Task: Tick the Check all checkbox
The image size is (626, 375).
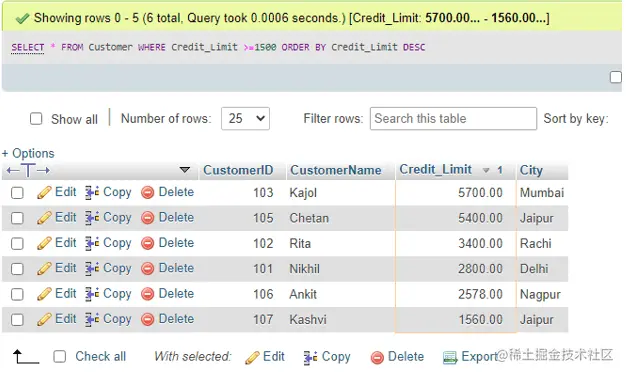Action: click(x=59, y=357)
